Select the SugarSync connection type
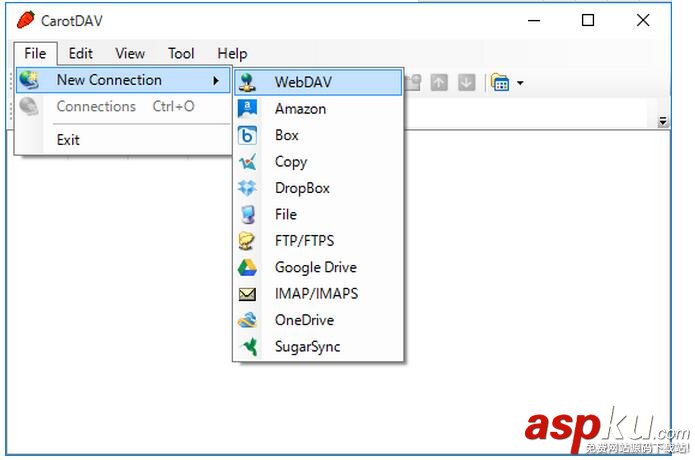This screenshot has height=460, width=695. tap(318, 347)
